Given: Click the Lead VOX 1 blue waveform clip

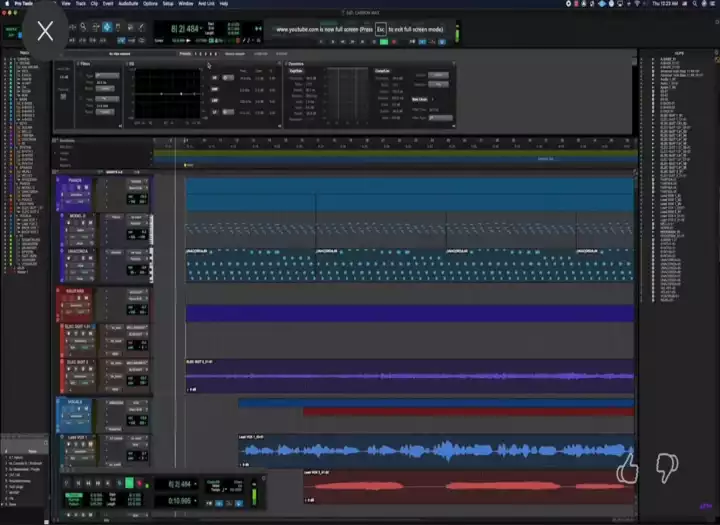Looking at the screenshot, I should [x=436, y=451].
